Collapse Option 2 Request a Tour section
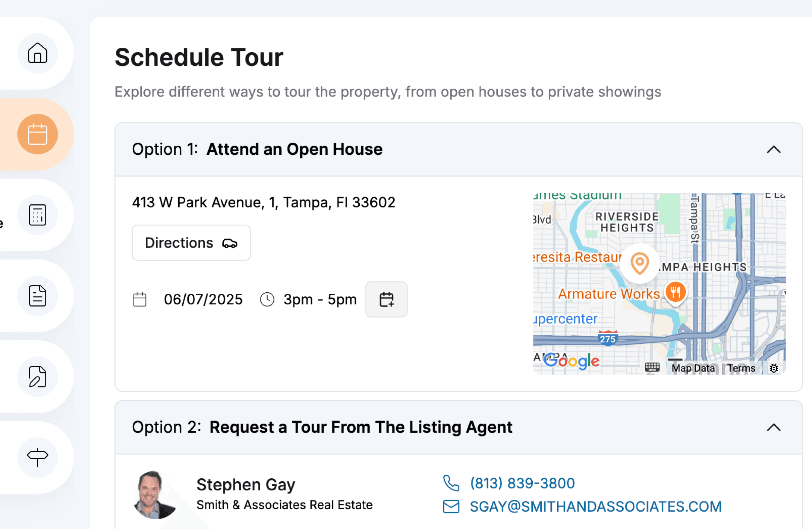This screenshot has width=812, height=529. tap(774, 428)
